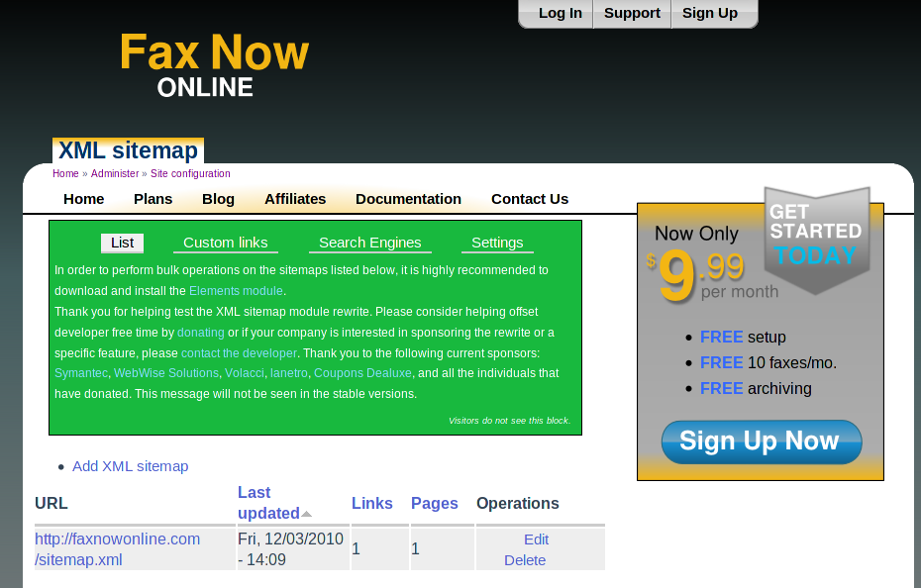Open the Plans menu item
This screenshot has width=921, height=588.
153,199
